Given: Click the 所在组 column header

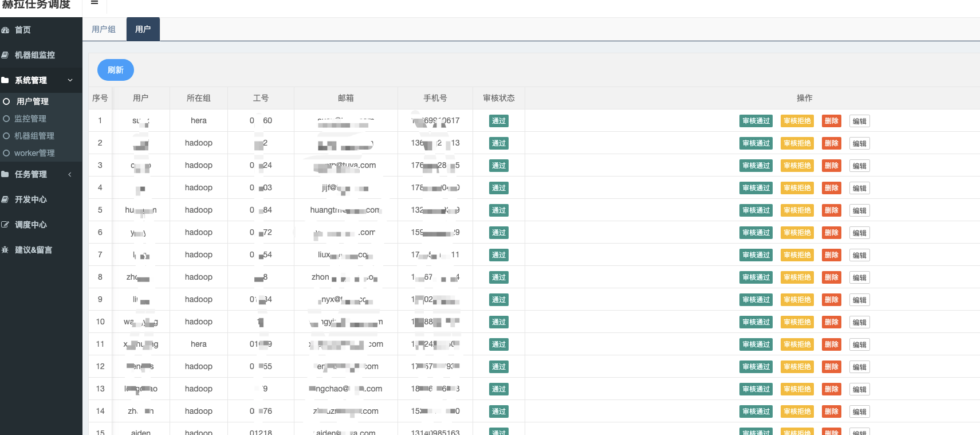Looking at the screenshot, I should 199,98.
